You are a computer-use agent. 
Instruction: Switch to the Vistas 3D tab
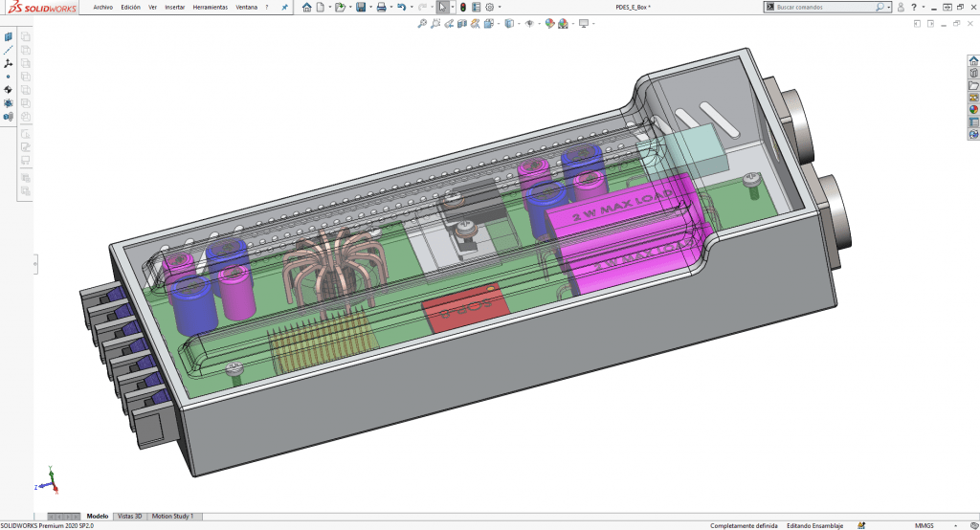[130, 517]
